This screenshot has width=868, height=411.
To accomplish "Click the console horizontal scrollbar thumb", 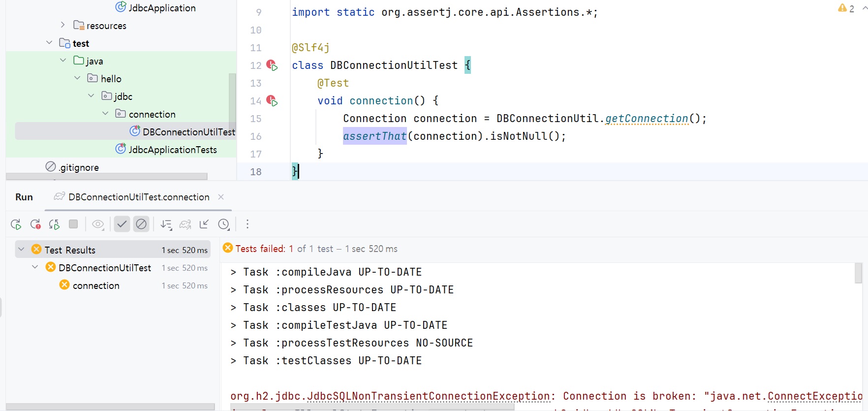I will [x=372, y=407].
